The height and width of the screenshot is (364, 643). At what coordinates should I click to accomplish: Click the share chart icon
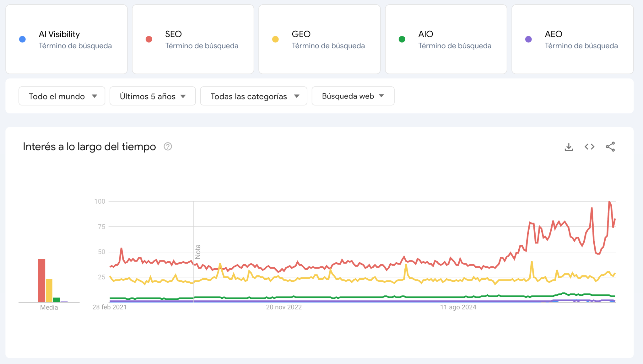point(610,147)
